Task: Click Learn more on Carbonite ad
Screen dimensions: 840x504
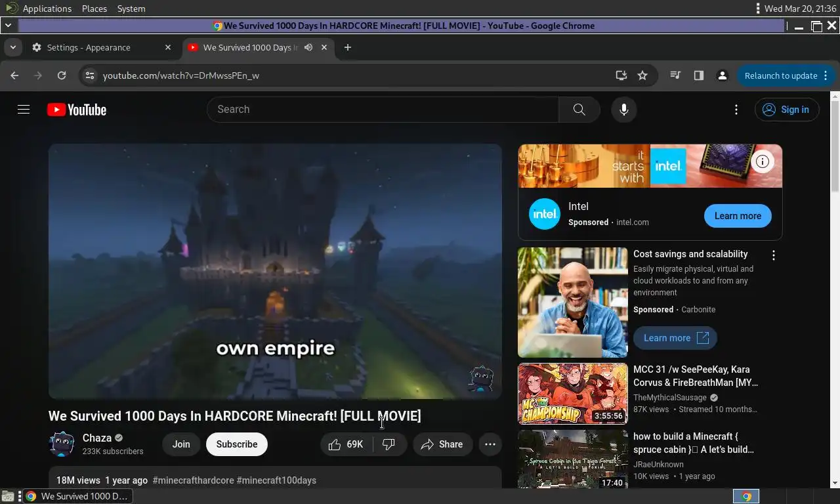Action: 675,338
